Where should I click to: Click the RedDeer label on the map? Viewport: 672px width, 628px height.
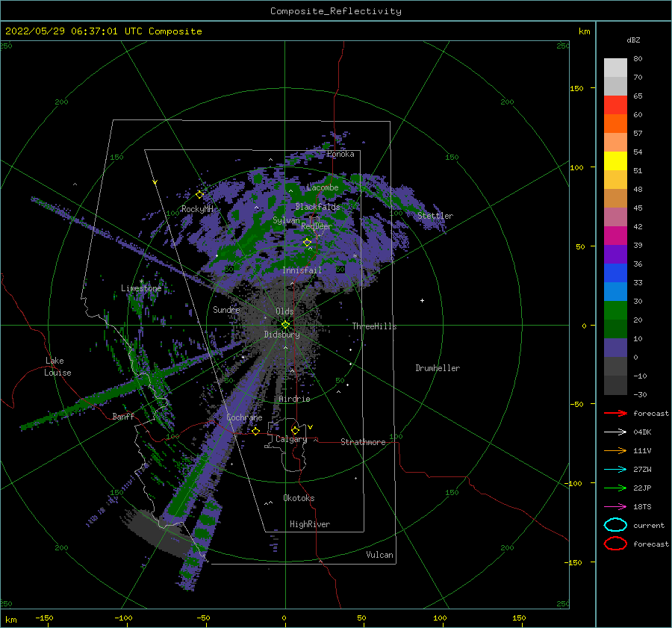(x=317, y=226)
